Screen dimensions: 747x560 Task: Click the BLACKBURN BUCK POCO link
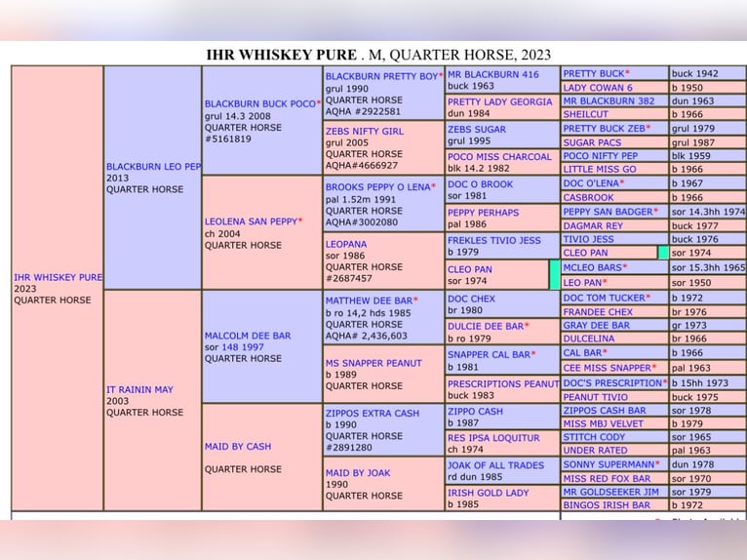coord(259,103)
